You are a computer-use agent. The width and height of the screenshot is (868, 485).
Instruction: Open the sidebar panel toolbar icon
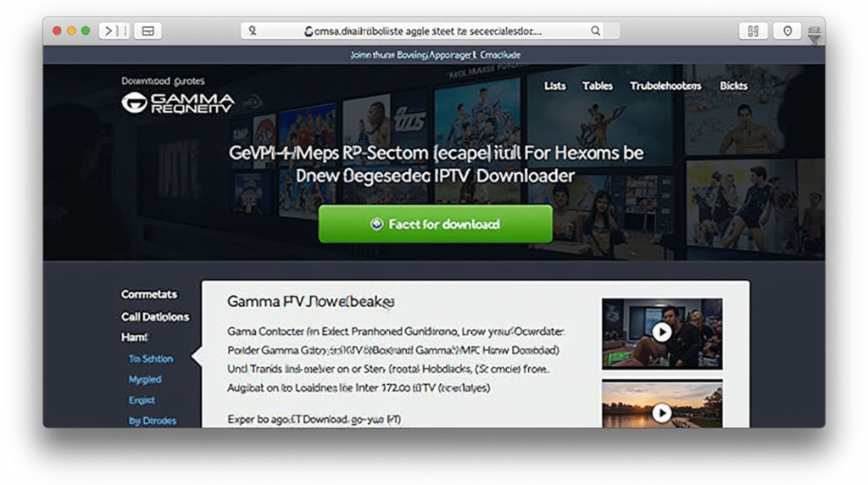(147, 31)
